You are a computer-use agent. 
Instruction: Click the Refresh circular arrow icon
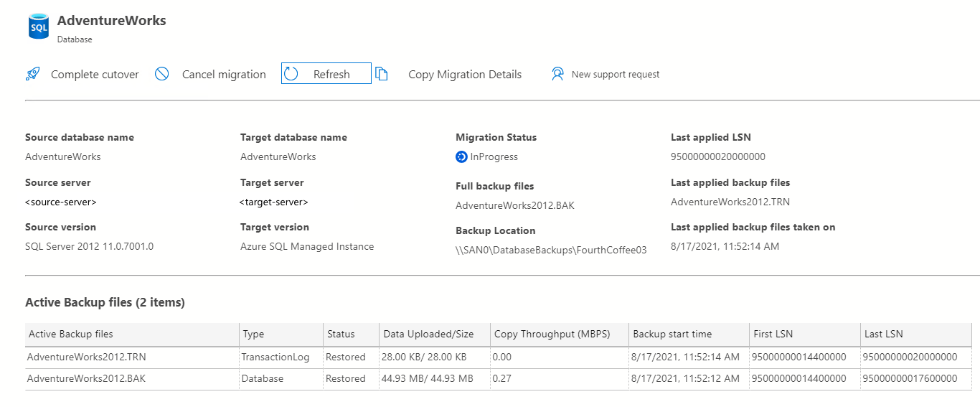[291, 74]
